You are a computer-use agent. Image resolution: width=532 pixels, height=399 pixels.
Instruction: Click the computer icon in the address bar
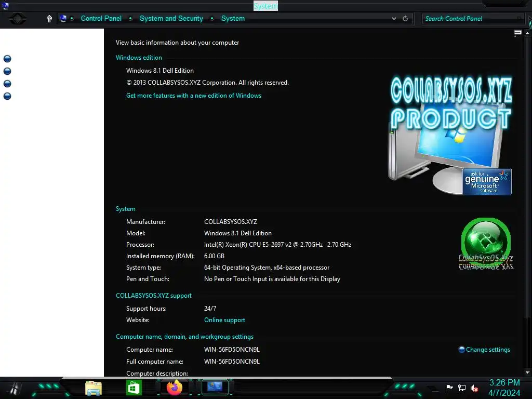tap(63, 18)
